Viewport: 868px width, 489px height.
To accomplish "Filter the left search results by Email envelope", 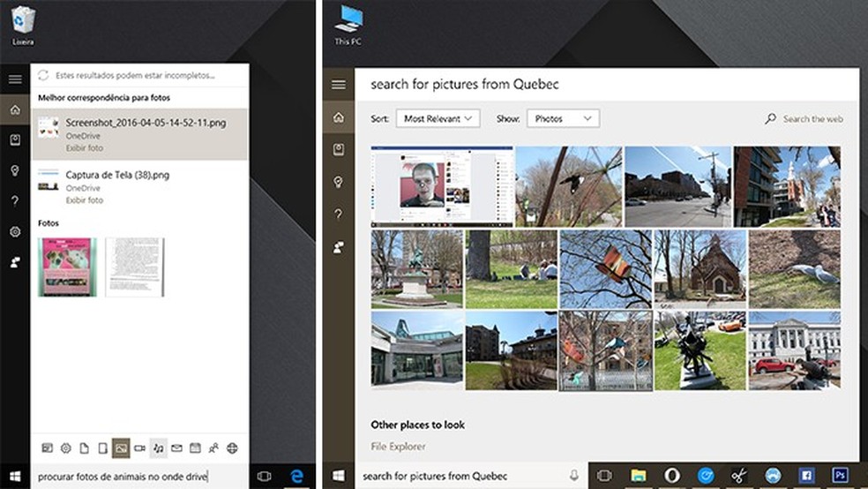I will coord(176,448).
